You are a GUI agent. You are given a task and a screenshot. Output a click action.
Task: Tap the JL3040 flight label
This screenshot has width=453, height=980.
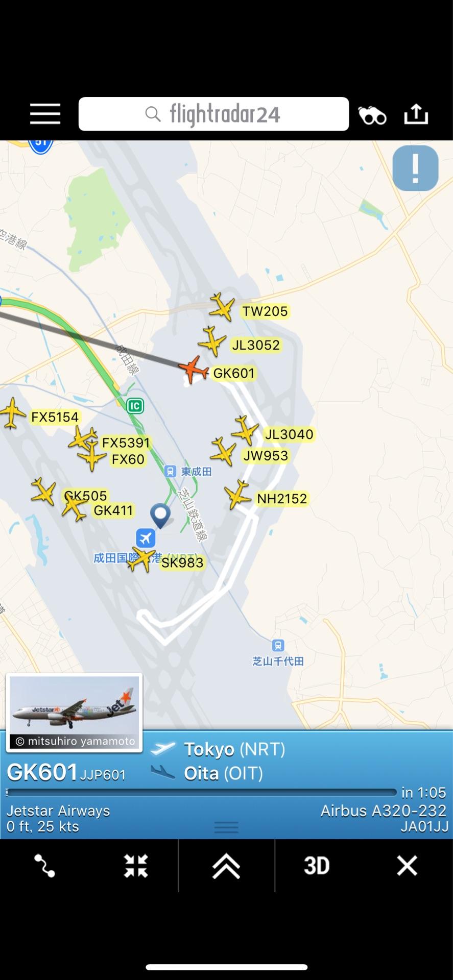click(x=289, y=434)
